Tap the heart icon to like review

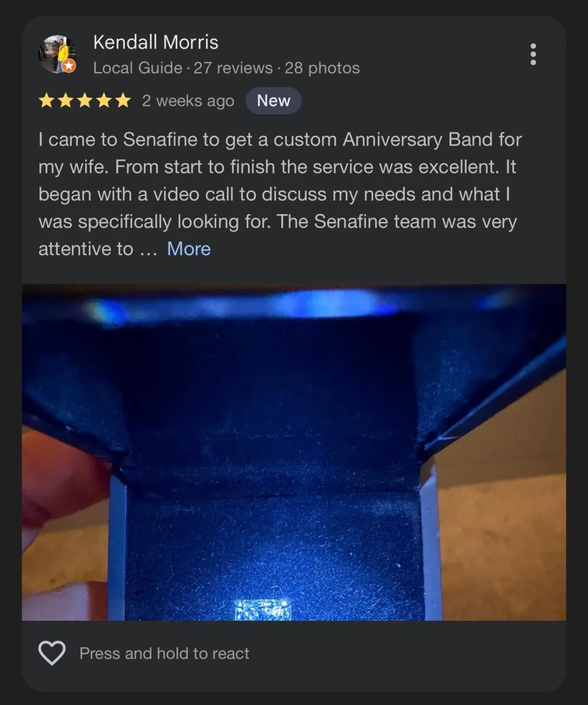(52, 653)
